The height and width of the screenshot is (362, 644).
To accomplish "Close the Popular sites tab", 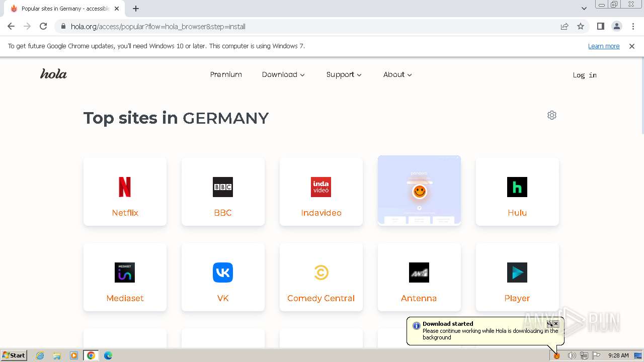I will coord(117,9).
